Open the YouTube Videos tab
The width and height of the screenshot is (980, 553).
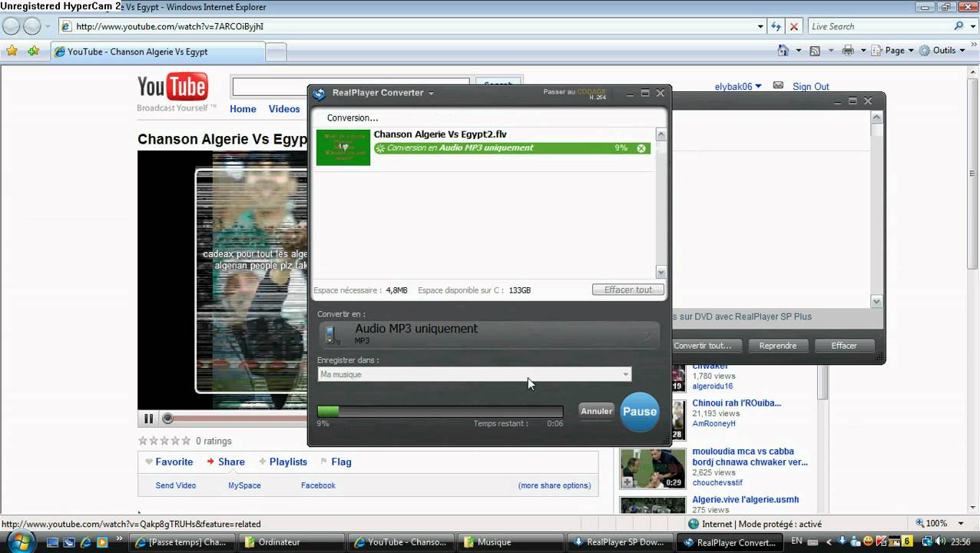coord(284,109)
